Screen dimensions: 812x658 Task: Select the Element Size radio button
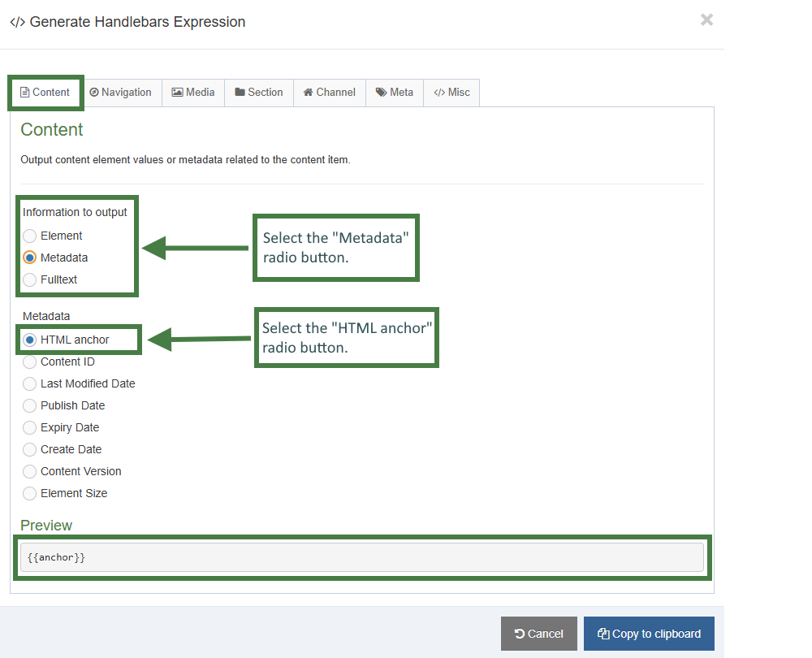pos(29,493)
